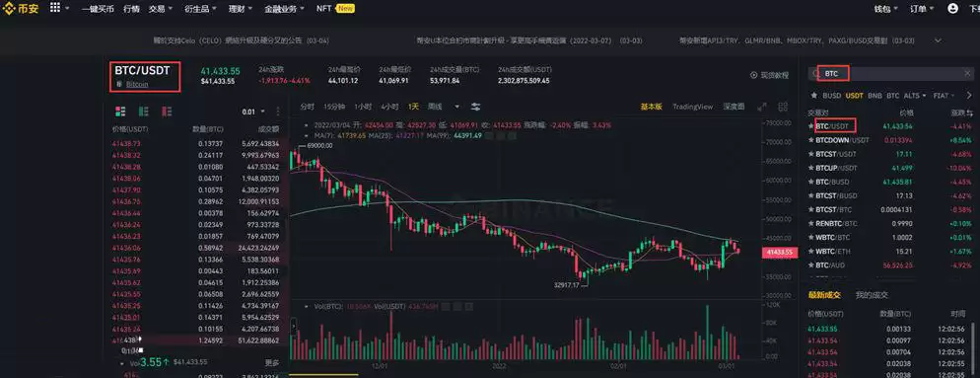Select the 1天 daily interval
Image resolution: width=980 pixels, height=378 pixels.
[413, 107]
